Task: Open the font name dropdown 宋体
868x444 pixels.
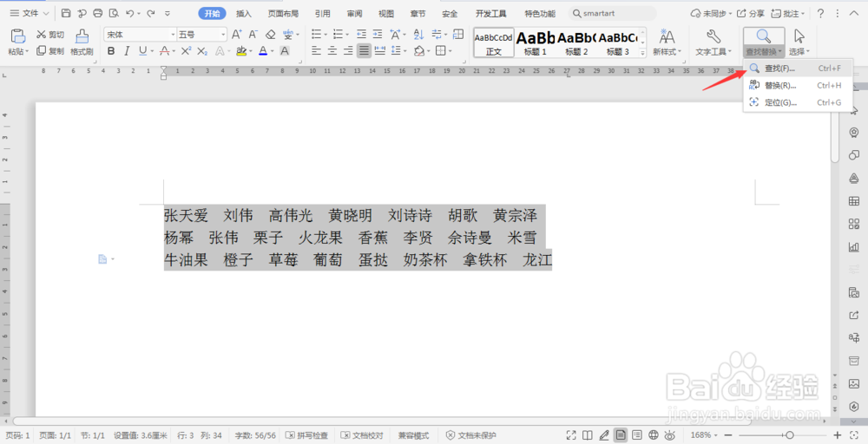Action: pyautogui.click(x=173, y=35)
